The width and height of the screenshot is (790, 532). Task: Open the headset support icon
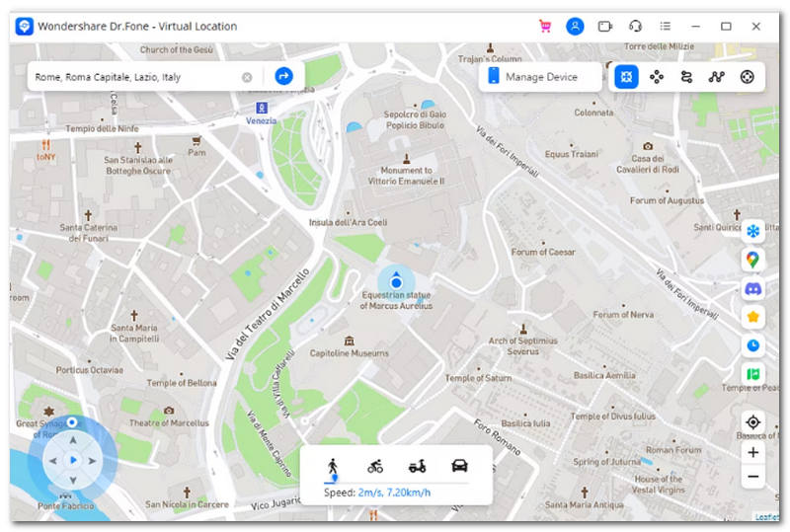(x=635, y=27)
